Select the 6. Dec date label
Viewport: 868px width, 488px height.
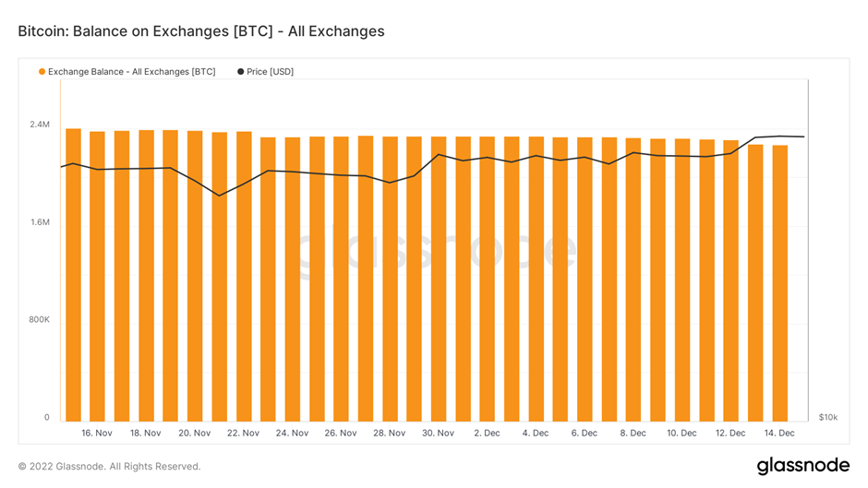coord(585,433)
